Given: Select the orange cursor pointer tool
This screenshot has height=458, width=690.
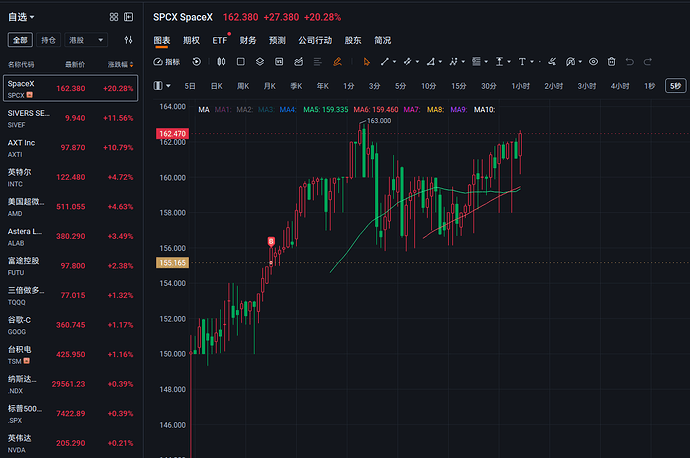Looking at the screenshot, I should (367, 62).
